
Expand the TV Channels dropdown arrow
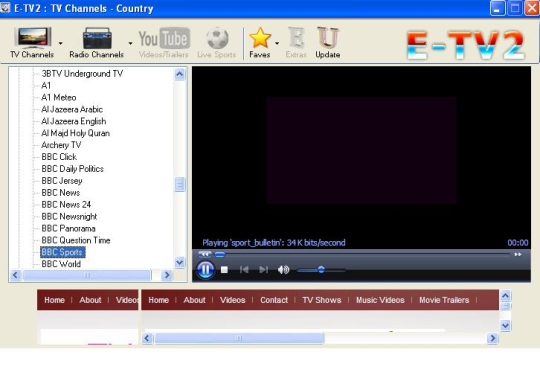pyautogui.click(x=61, y=43)
